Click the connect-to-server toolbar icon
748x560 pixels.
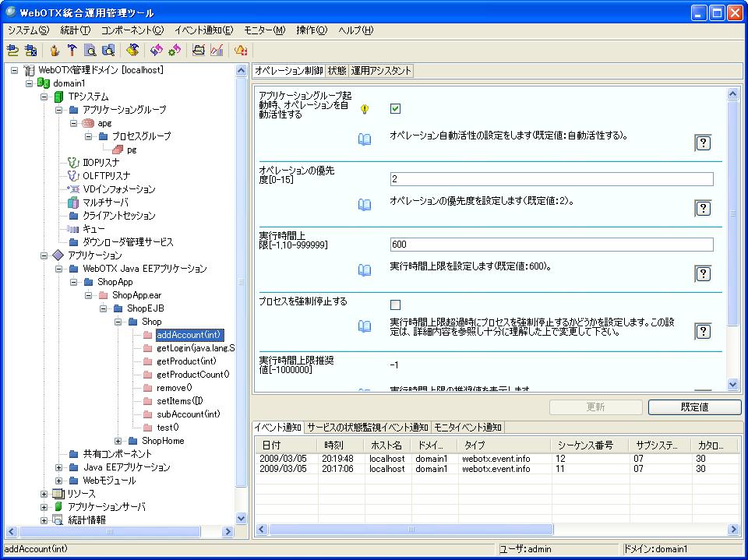coord(12,51)
